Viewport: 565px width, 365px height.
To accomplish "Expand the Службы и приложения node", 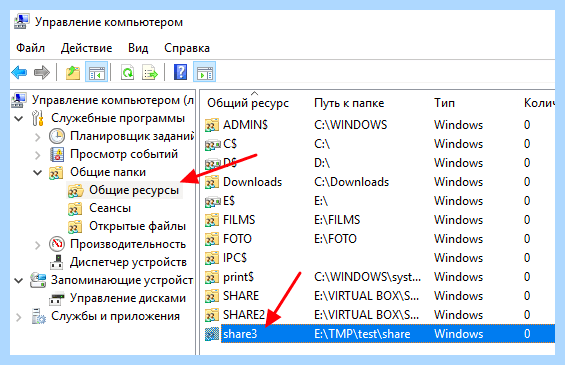I will 19,317.
